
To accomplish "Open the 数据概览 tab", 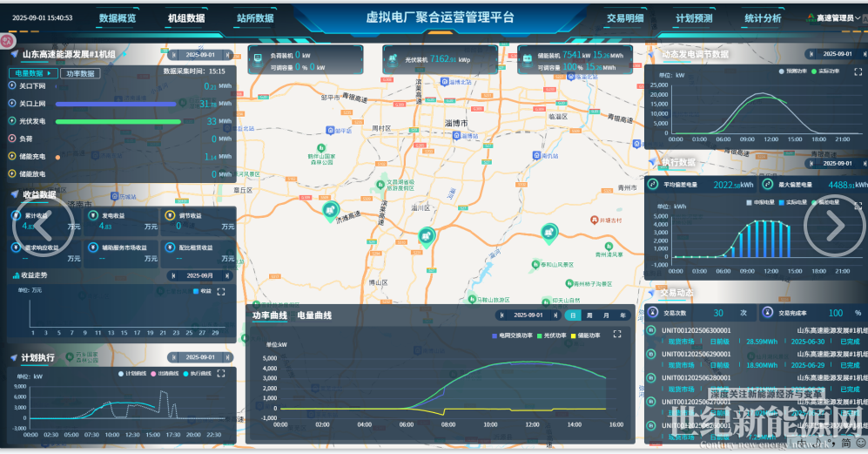I will tap(118, 17).
